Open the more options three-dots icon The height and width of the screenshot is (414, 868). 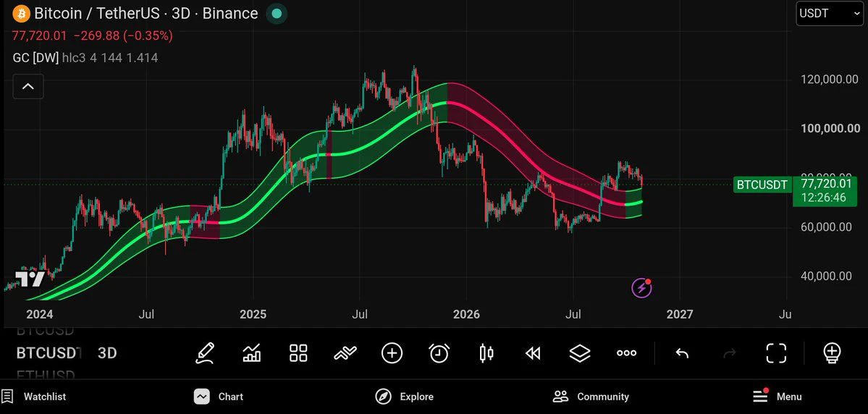[626, 352]
